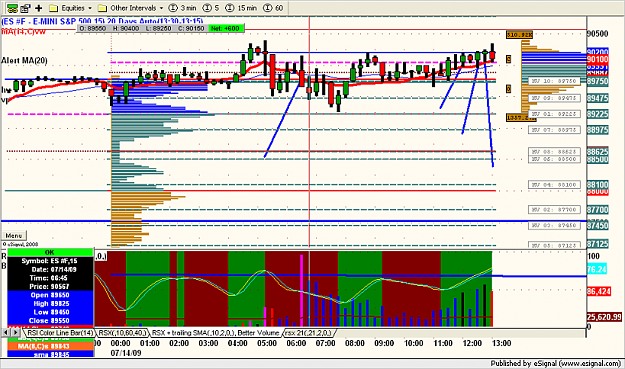
Task: Click the Equities folder icon
Action: (x=54, y=8)
